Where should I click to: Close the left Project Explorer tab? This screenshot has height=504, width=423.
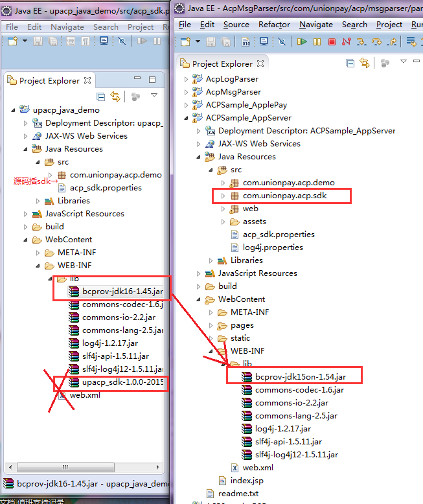click(87, 80)
